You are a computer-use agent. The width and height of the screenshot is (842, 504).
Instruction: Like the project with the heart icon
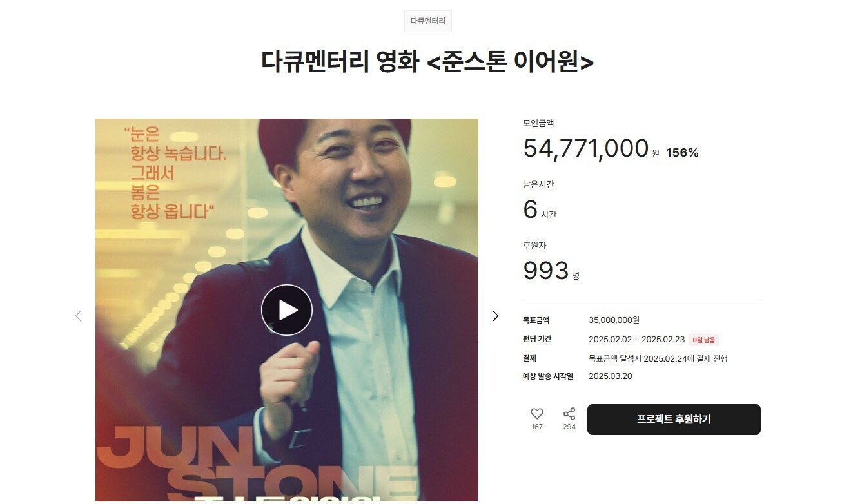[x=537, y=414]
